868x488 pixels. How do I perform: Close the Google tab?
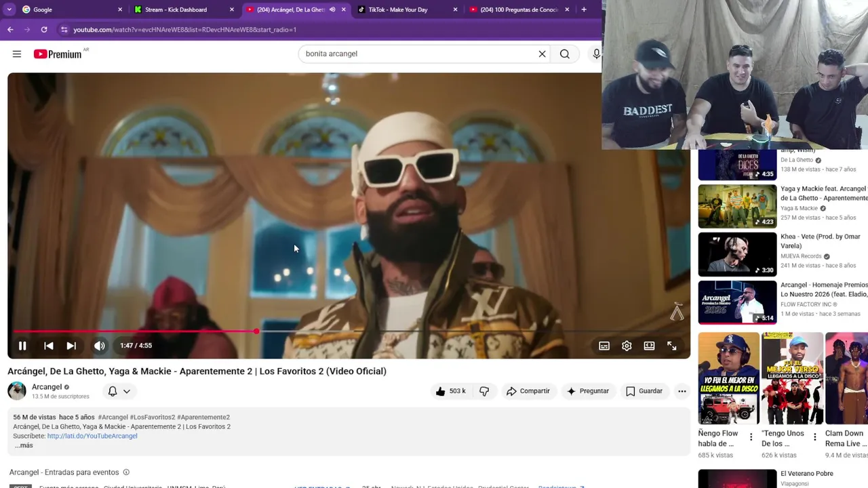120,9
